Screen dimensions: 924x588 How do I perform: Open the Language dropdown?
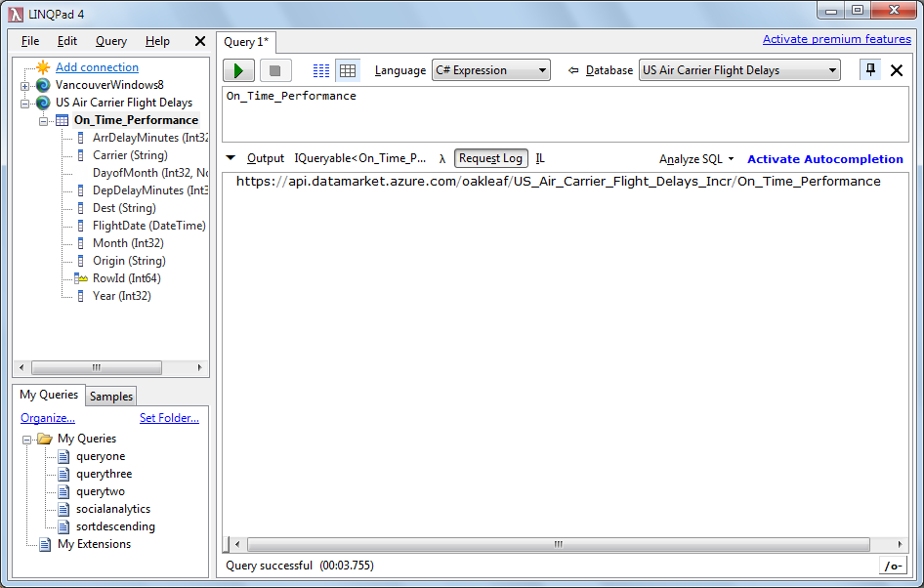point(491,70)
